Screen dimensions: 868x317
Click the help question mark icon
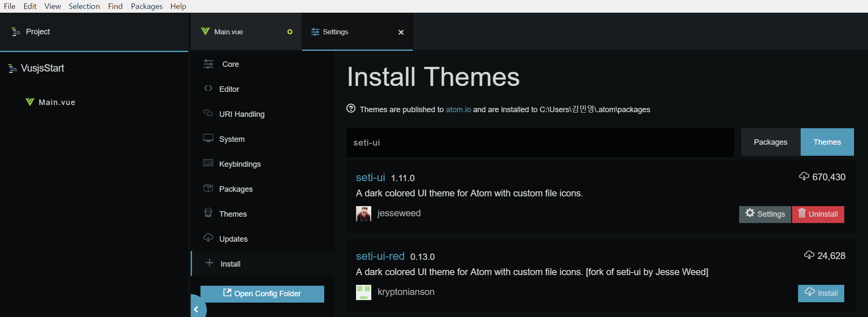pos(351,108)
